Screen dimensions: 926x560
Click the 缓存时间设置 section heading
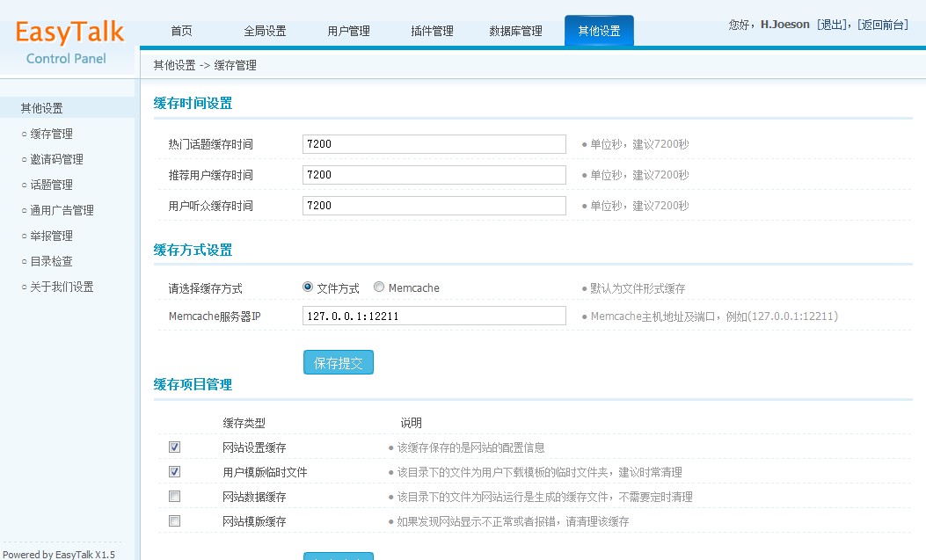pyautogui.click(x=193, y=103)
